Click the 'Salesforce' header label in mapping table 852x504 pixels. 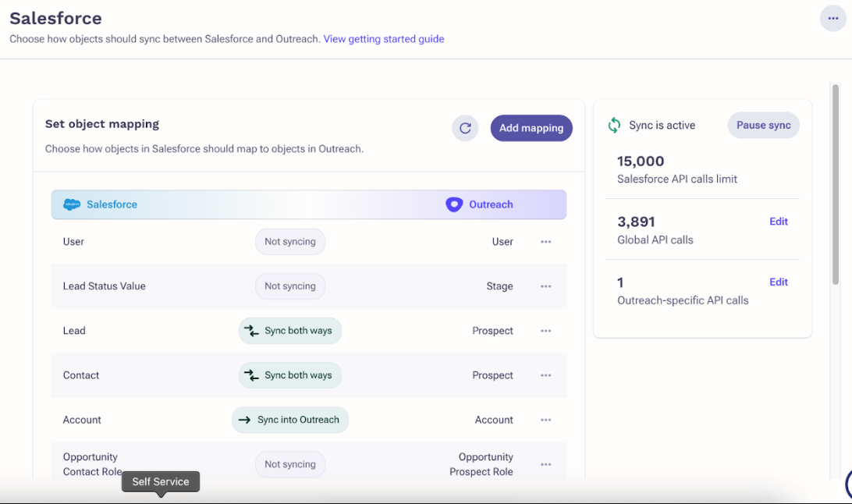click(112, 204)
